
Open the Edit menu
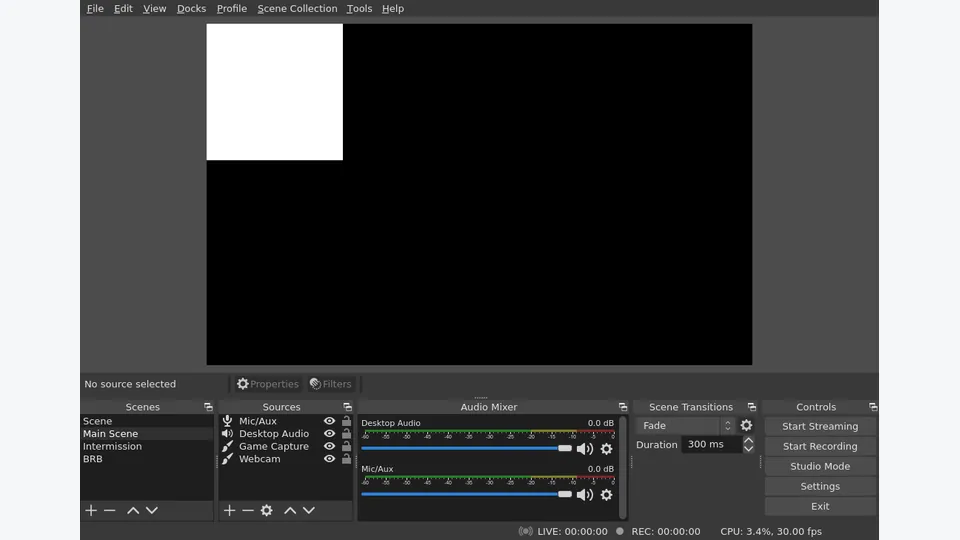[123, 9]
